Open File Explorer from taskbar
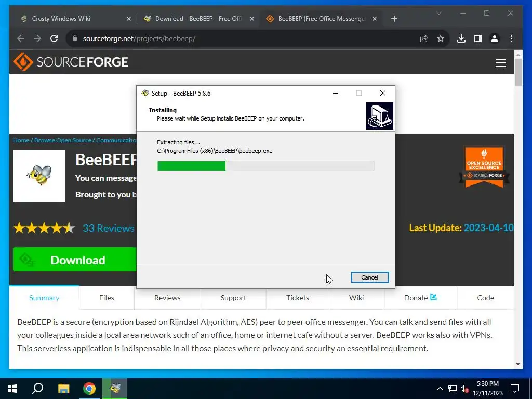532x399 pixels. pyautogui.click(x=63, y=389)
